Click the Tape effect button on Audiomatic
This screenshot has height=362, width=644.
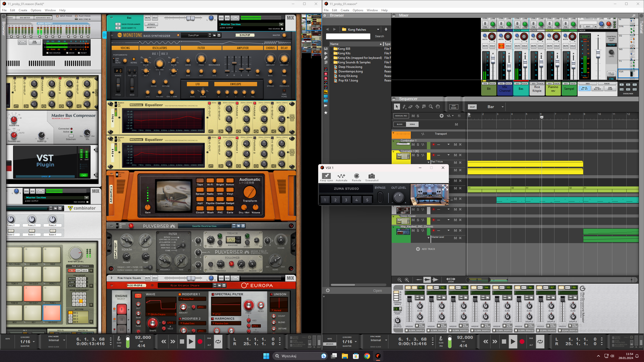(x=200, y=180)
